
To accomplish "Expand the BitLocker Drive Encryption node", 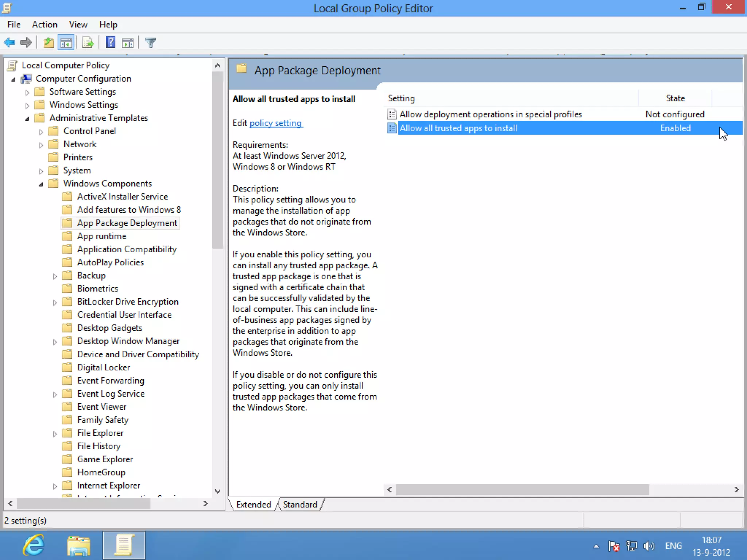I will click(x=55, y=302).
